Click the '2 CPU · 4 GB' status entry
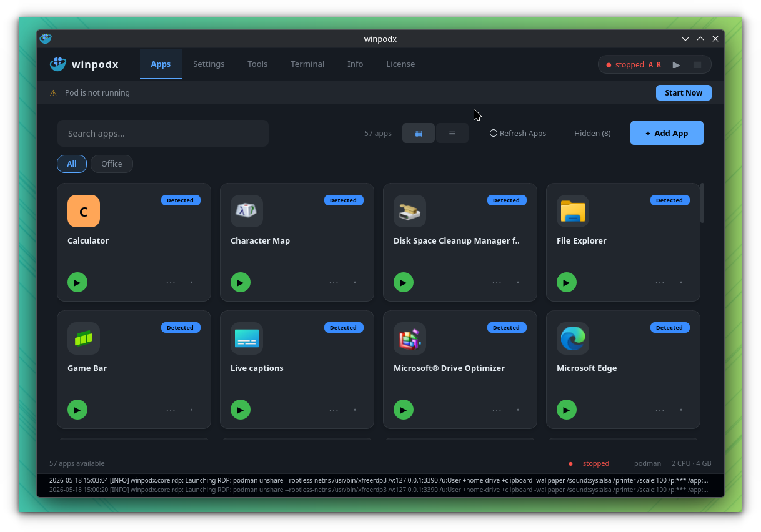The height and width of the screenshot is (532, 761). coord(692,463)
